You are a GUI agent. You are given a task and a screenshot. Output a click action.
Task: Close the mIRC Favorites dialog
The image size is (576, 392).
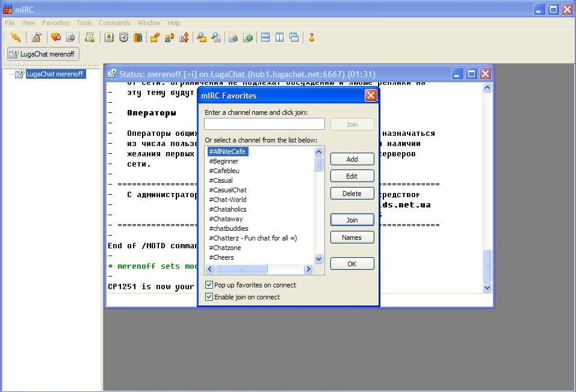(x=371, y=96)
